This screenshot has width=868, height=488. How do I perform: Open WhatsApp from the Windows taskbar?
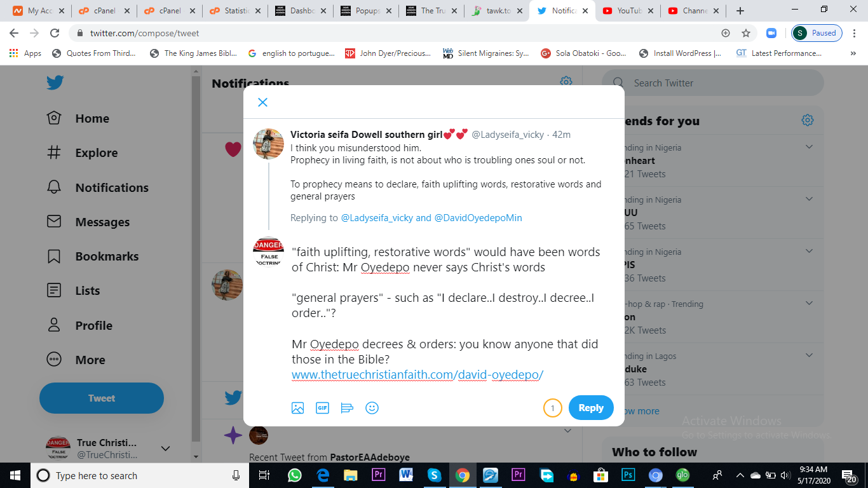(x=294, y=475)
